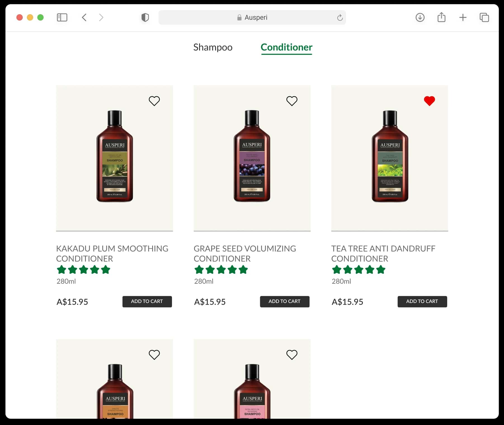Toggle the Safari sidebar icon

(62, 17)
